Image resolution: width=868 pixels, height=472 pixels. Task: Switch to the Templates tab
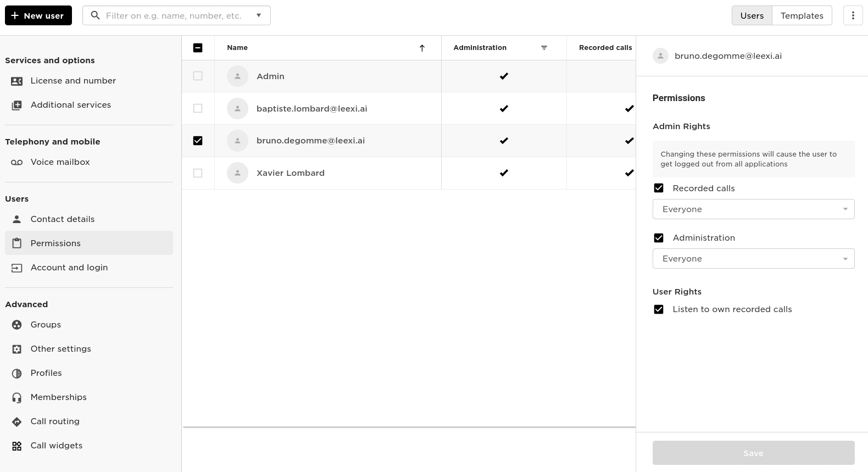click(802, 15)
